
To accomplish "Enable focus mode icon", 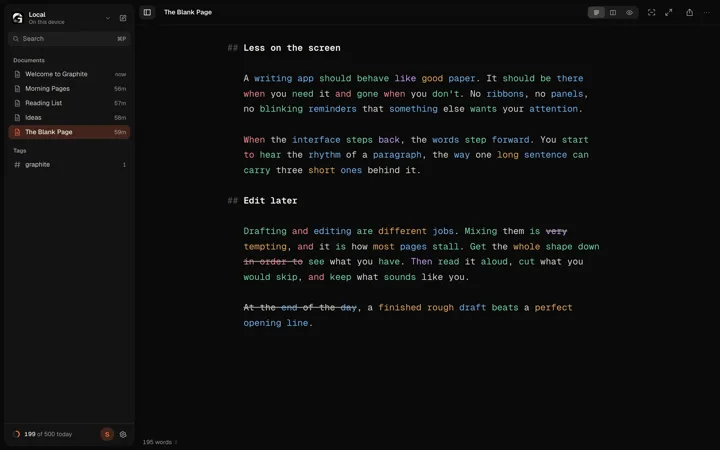I will (x=651, y=12).
